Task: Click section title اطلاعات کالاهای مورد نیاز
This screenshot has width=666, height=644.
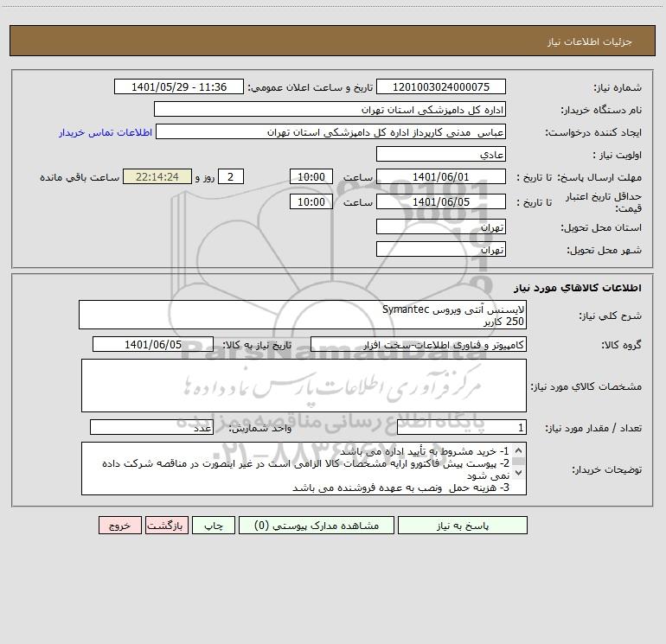Action: click(x=578, y=288)
